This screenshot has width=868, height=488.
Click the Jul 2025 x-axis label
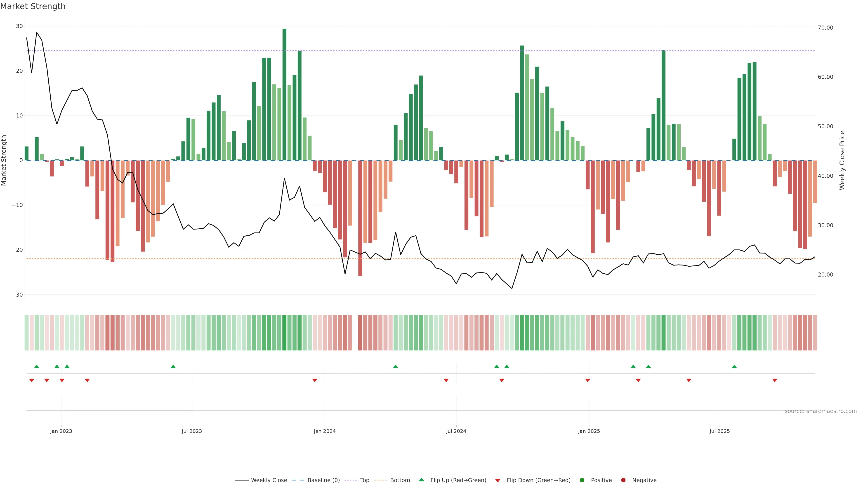click(x=719, y=431)
